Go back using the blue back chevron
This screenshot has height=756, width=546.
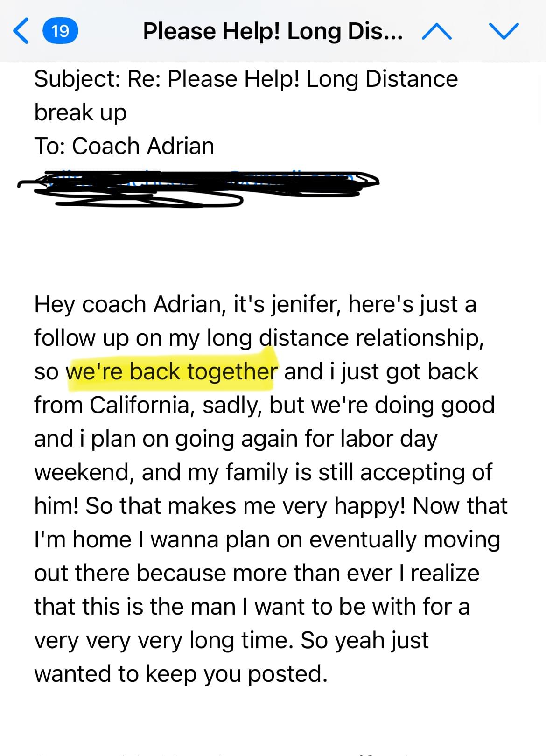[21, 31]
